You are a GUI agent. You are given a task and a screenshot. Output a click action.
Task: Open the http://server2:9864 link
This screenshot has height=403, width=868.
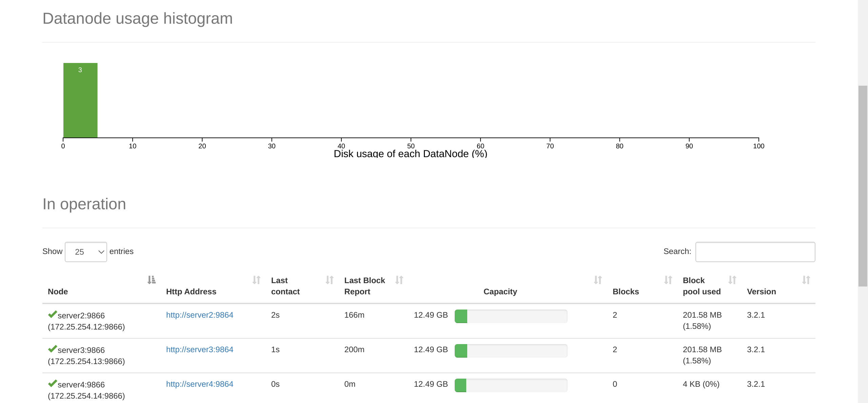point(199,315)
